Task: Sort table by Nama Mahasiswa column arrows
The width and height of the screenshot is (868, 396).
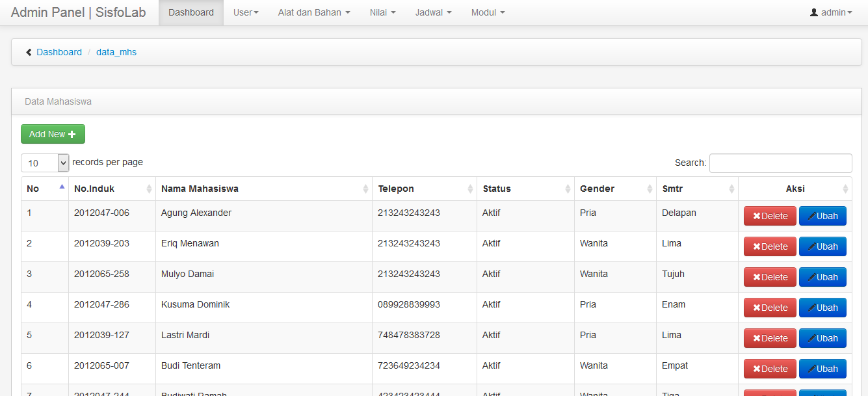Action: click(x=365, y=189)
